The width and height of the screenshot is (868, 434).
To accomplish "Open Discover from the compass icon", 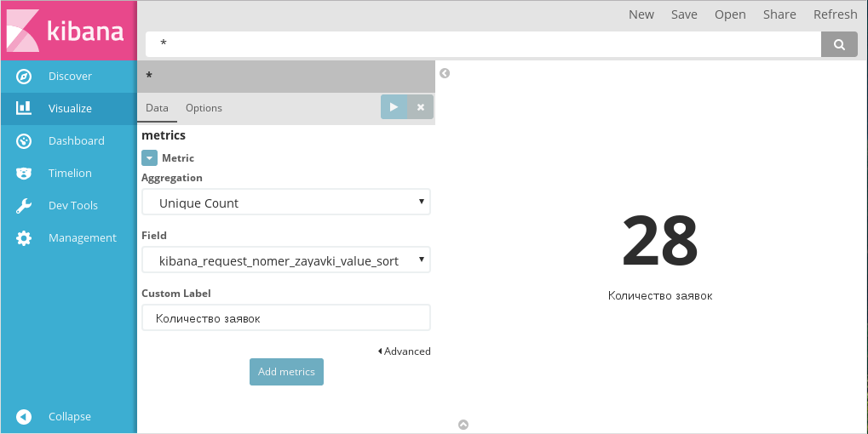I will click(x=24, y=77).
